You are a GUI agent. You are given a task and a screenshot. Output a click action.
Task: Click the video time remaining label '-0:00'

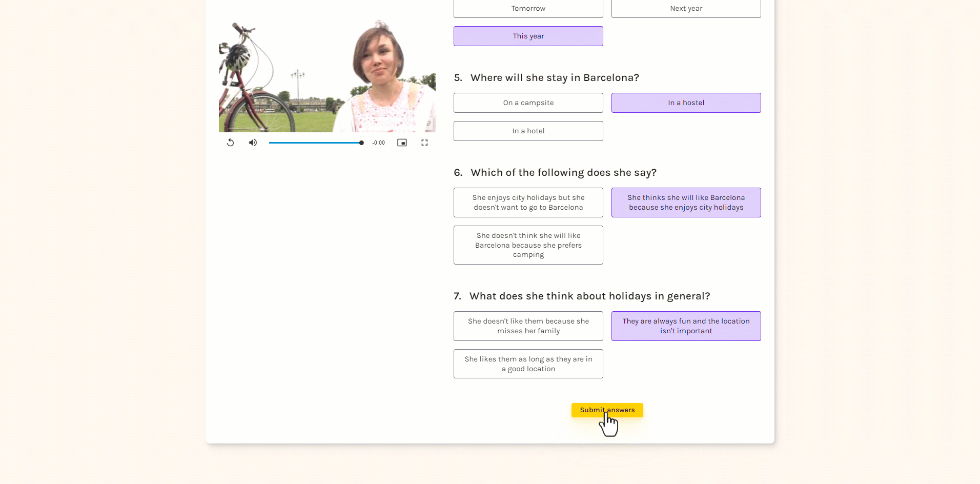[379, 143]
